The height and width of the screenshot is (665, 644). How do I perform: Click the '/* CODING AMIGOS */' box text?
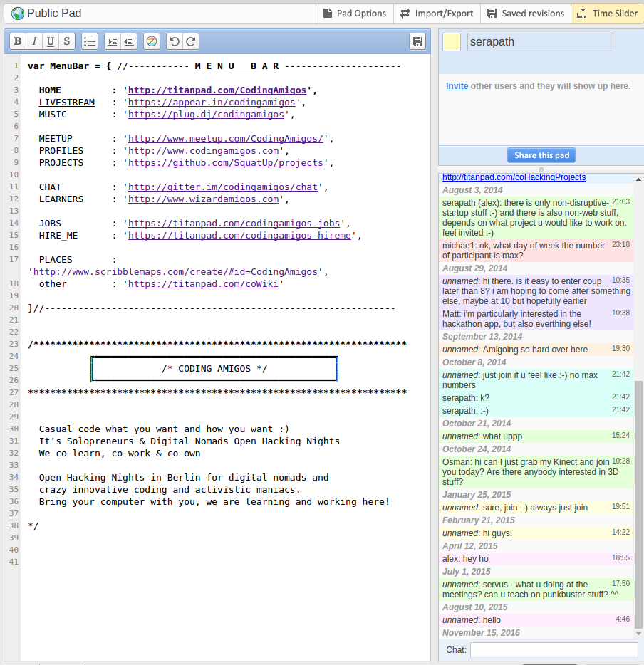[x=214, y=369]
